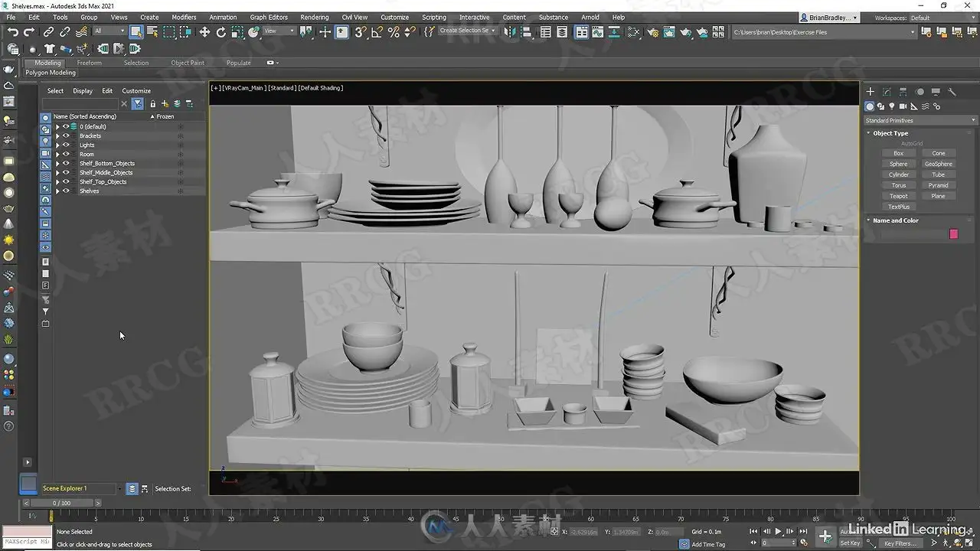Screen dimensions: 980x551
Task: Open the Standard Primitives dropdown
Action: [920, 120]
